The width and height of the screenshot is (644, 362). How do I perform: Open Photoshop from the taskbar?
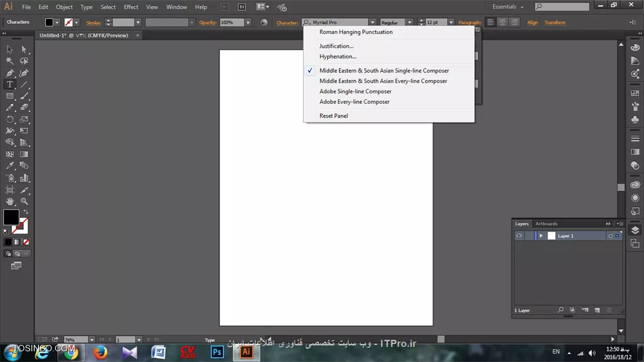pyautogui.click(x=217, y=352)
